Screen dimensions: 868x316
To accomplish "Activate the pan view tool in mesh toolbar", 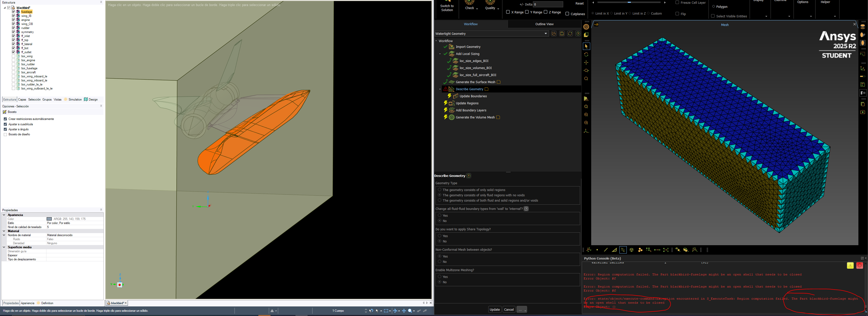I will coord(586,62).
